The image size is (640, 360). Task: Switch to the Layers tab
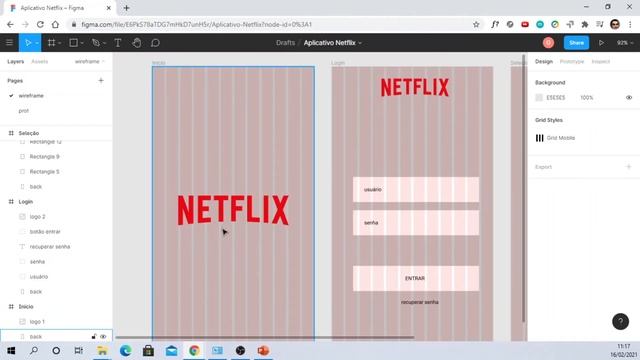(x=16, y=61)
